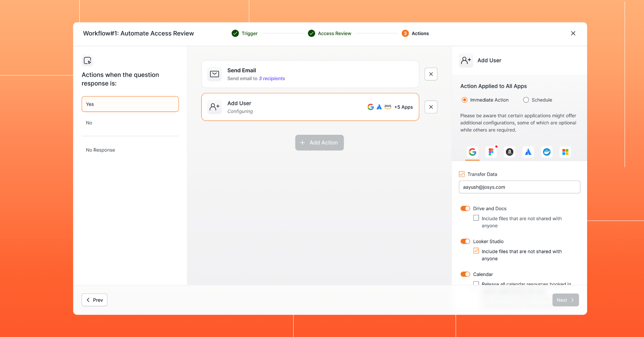Image resolution: width=644 pixels, height=337 pixels.
Task: Click the AWS logo in Add User card
Action: tap(388, 107)
